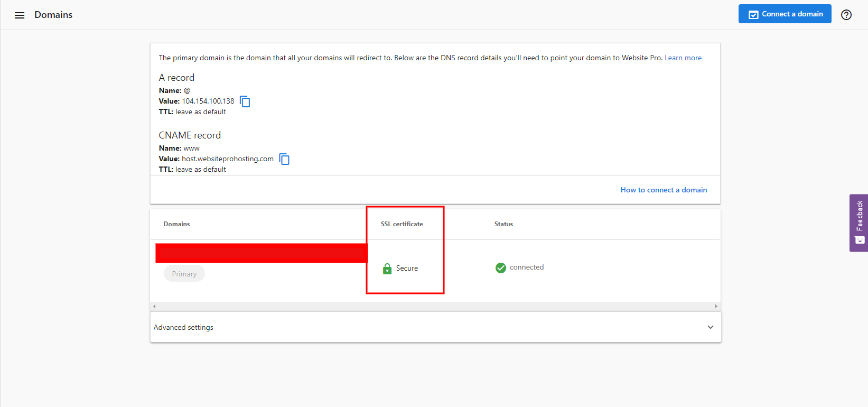Click the Advanced settings panel label
This screenshot has height=407, width=868.
[184, 328]
